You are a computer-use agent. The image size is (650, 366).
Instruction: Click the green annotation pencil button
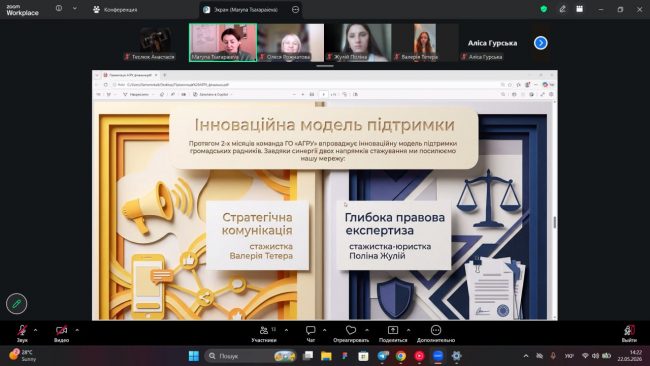pos(17,303)
